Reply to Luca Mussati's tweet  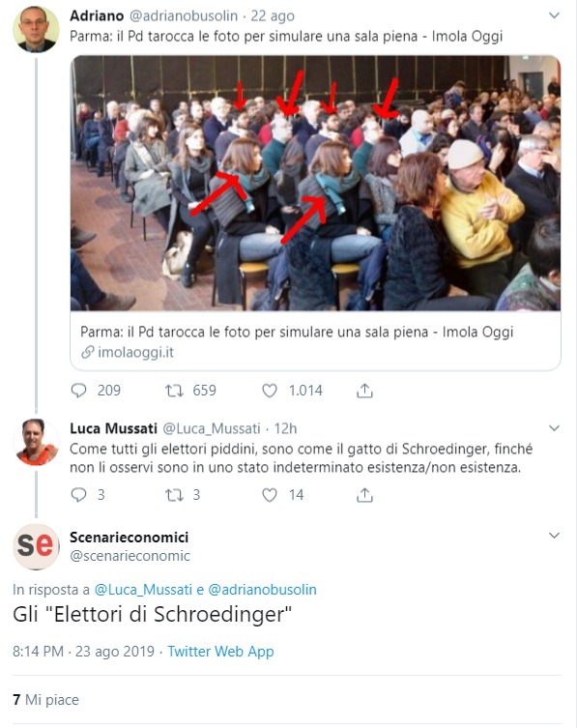tap(79, 495)
